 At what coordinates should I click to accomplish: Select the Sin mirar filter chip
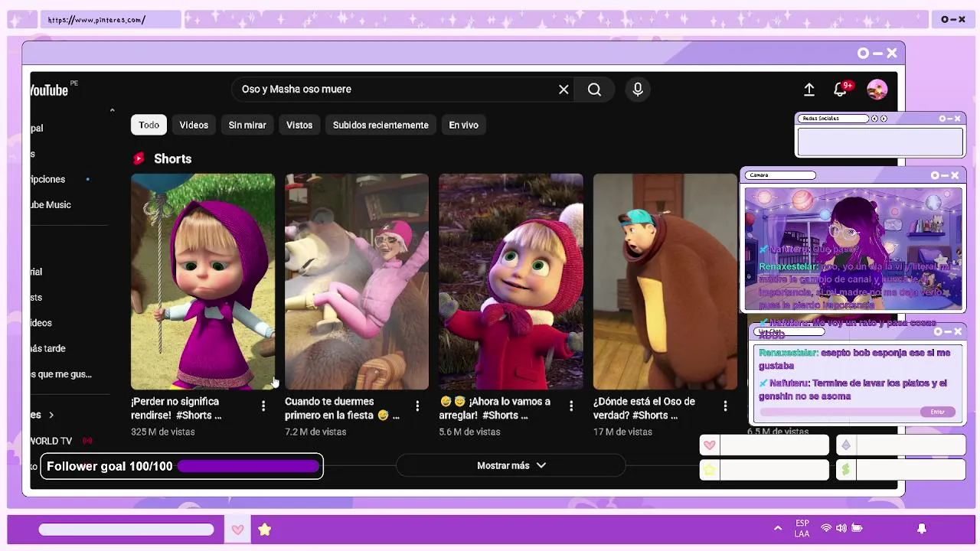pyautogui.click(x=247, y=125)
